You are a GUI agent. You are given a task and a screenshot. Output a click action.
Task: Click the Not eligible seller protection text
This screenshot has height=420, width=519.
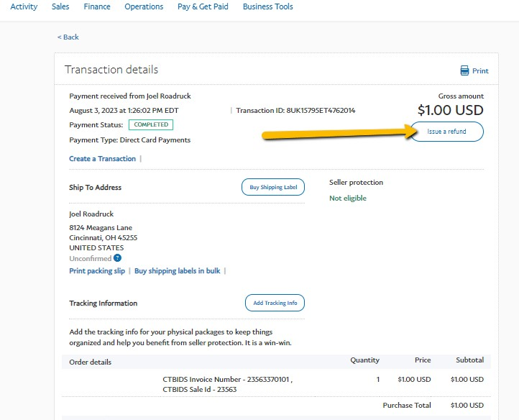tap(348, 198)
